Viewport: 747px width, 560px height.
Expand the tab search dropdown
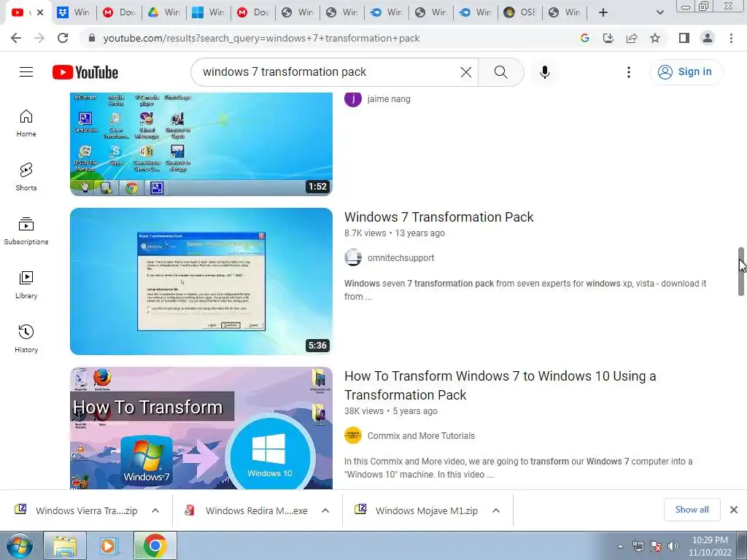(x=659, y=12)
